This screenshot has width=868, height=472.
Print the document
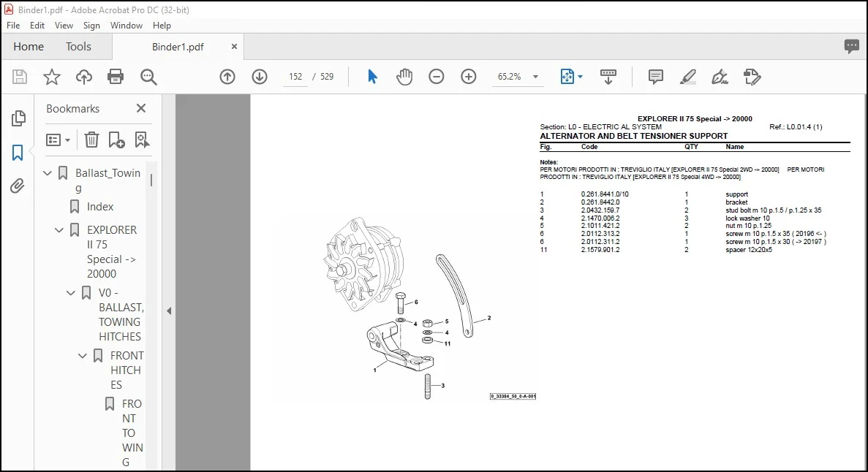(116, 77)
